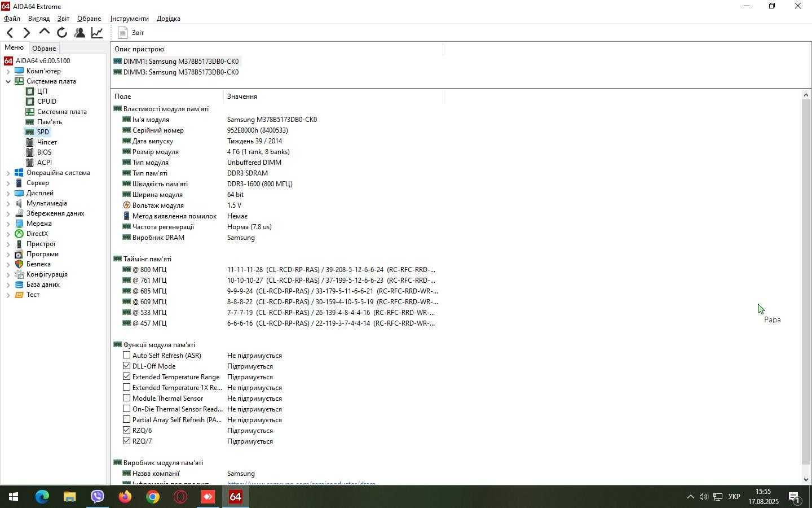The width and height of the screenshot is (812, 508).
Task: Toggle the Partial Array Self Refresh checkbox
Action: [126, 419]
